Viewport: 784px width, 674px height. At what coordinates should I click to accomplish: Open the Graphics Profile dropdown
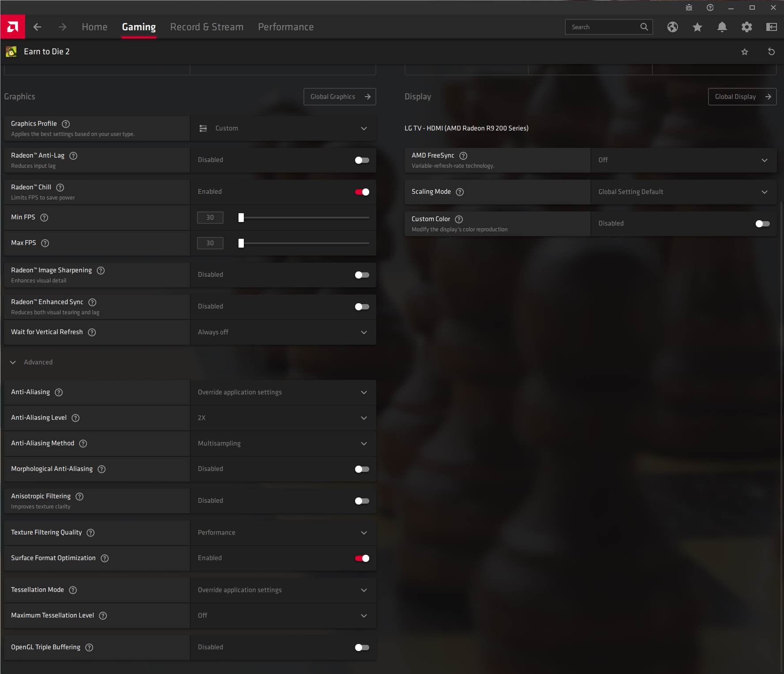pos(283,128)
